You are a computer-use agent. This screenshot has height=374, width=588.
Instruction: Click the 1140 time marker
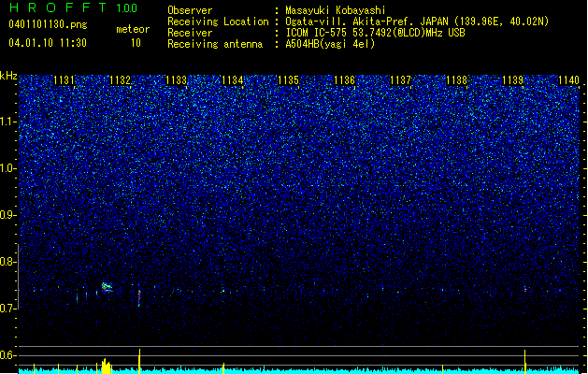pyautogui.click(x=568, y=79)
